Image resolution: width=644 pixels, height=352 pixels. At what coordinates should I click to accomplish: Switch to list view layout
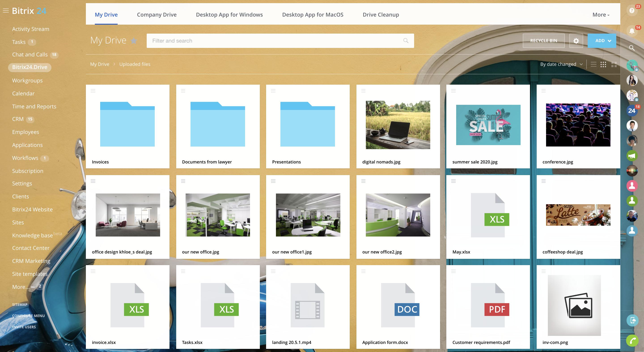(593, 64)
